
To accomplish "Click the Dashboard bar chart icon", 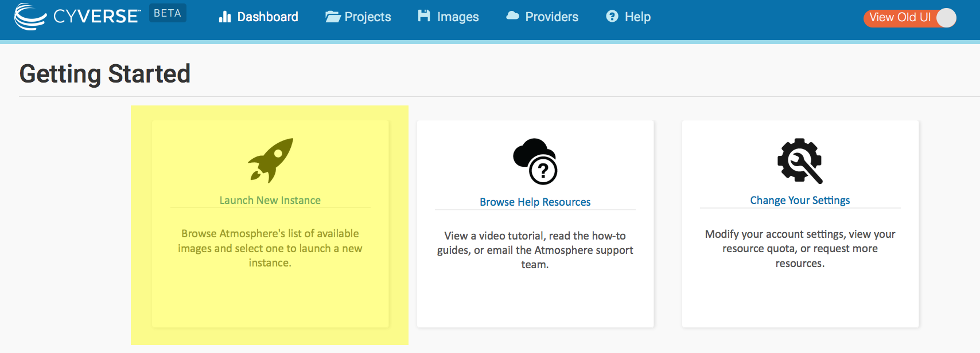I will pyautogui.click(x=224, y=17).
